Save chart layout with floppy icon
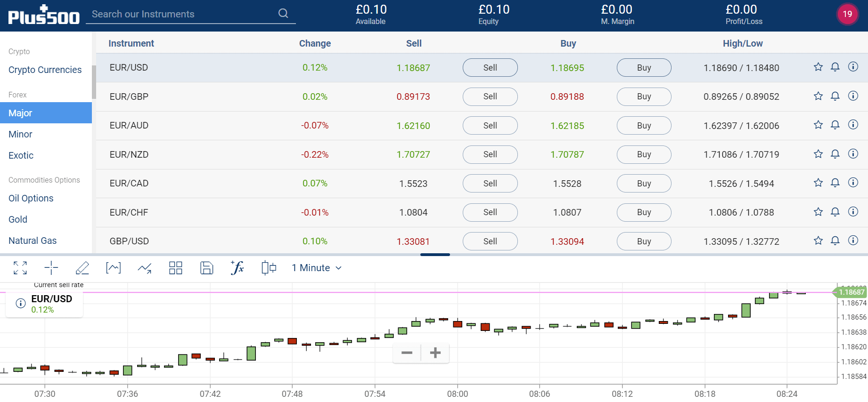This screenshot has height=402, width=868. (x=207, y=268)
